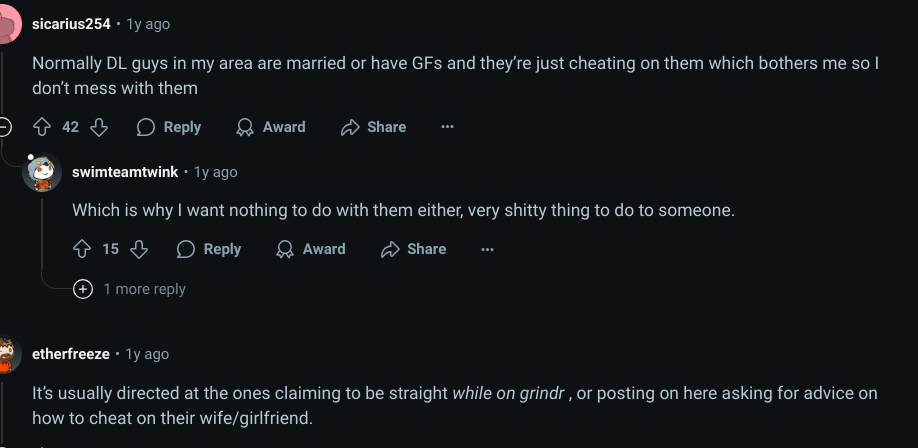This screenshot has height=448, width=918.
Task: Open more options on swimteamtwink's reply
Action: tap(487, 249)
